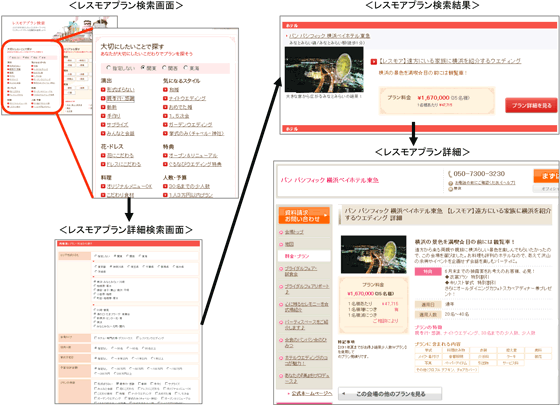
Task: Click the pink 特典 label on the plan detail page
Action: (428, 271)
